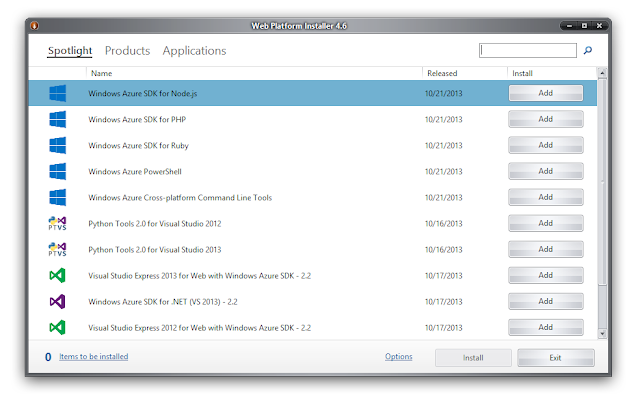
Task: Open the Items to be installed link
Action: click(93, 357)
